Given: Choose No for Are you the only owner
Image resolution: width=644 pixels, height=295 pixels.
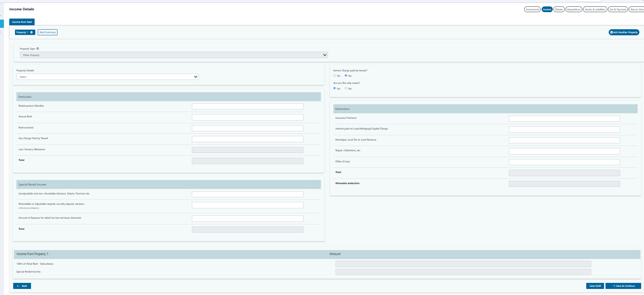Looking at the screenshot, I should point(346,88).
